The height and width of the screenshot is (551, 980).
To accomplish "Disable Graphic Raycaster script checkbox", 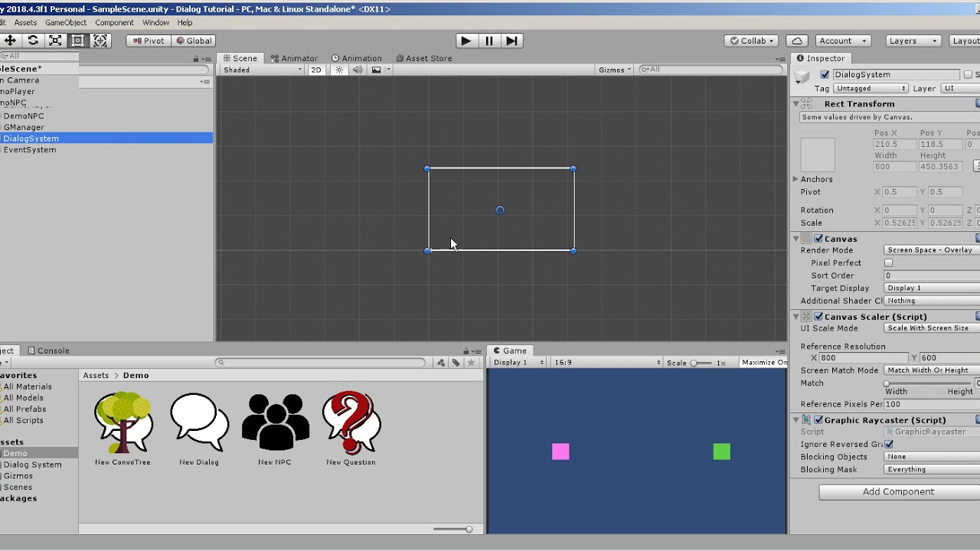I will tap(818, 419).
